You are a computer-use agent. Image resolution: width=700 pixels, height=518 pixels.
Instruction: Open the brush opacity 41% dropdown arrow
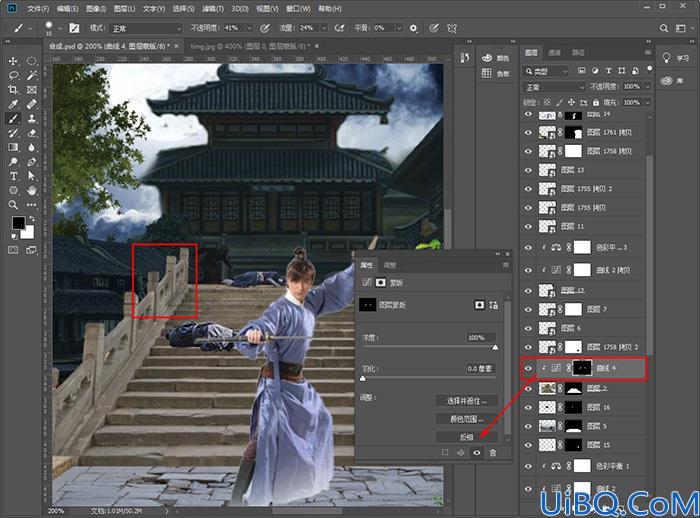(x=250, y=28)
